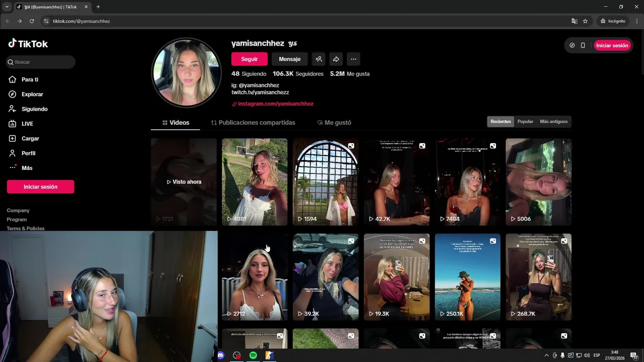The height and width of the screenshot is (362, 644).
Task: Open Spotify from the taskbar
Action: 253,355
